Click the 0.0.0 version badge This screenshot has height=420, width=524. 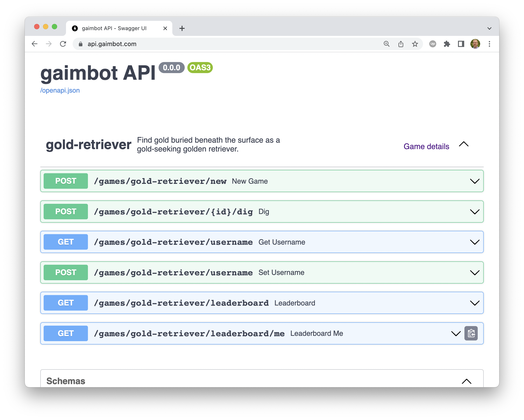171,68
